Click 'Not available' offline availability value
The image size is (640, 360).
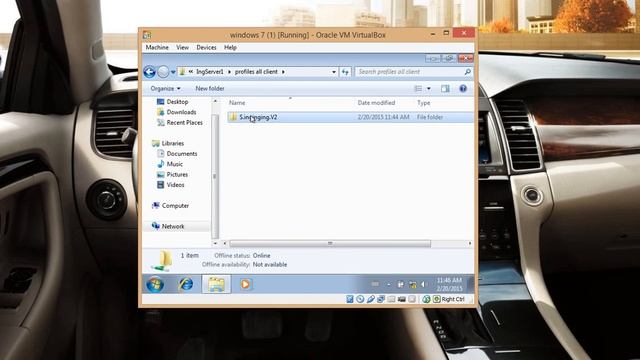point(270,264)
